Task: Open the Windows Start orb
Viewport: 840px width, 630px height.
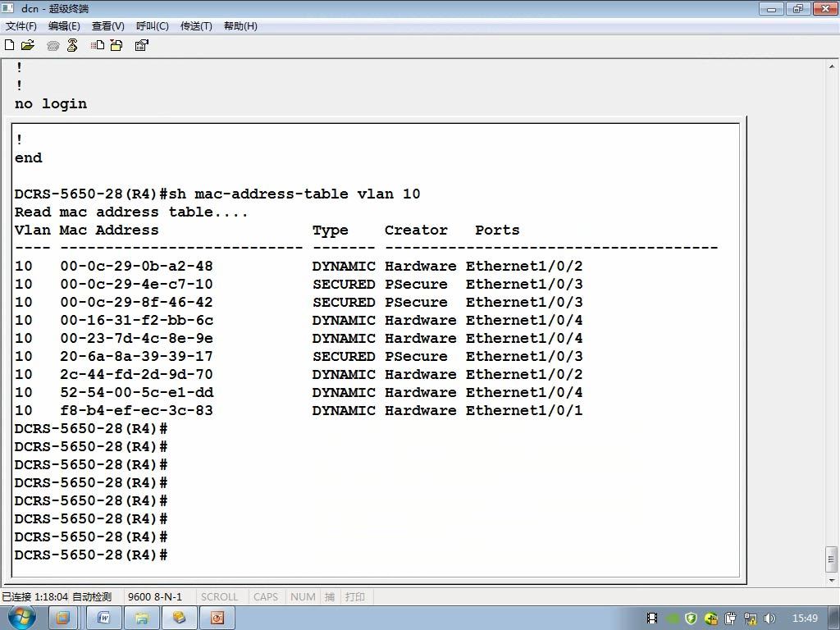Action: 21,618
